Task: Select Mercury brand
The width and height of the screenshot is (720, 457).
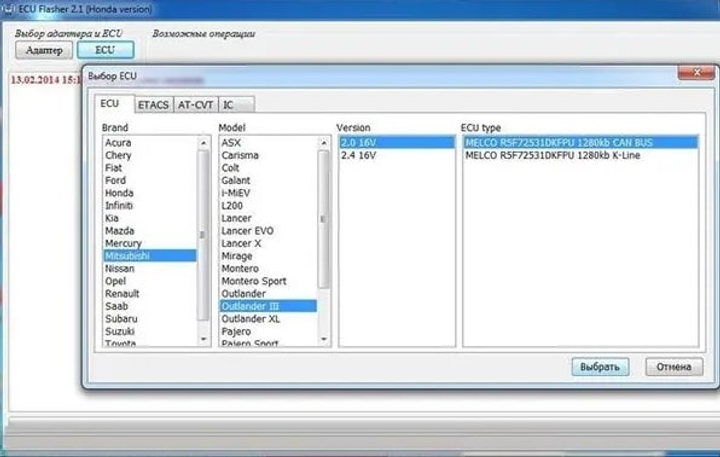Action: coord(150,243)
